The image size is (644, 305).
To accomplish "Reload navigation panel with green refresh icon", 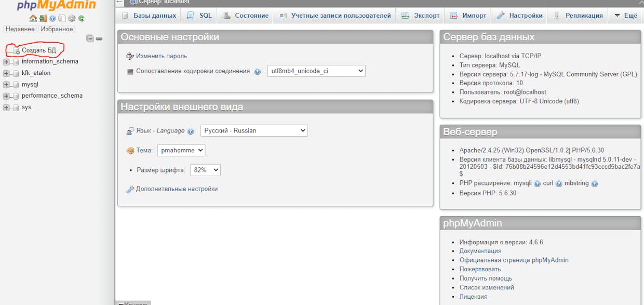I will coord(81,18).
